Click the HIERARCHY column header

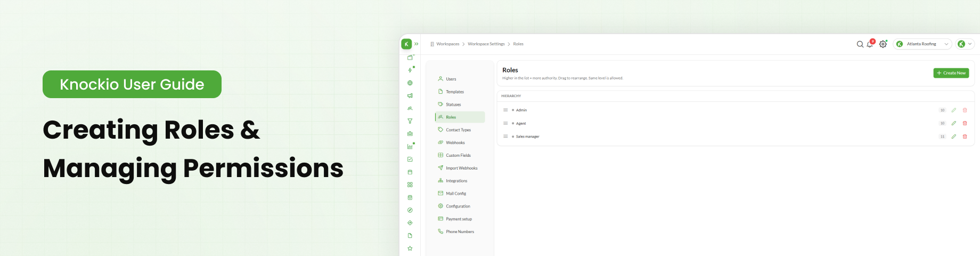pyautogui.click(x=511, y=96)
